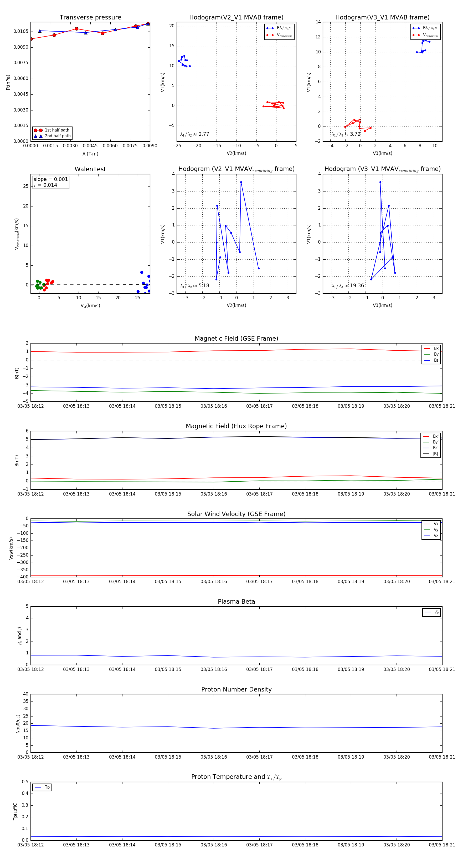Select the Bz legend entry

(431, 360)
